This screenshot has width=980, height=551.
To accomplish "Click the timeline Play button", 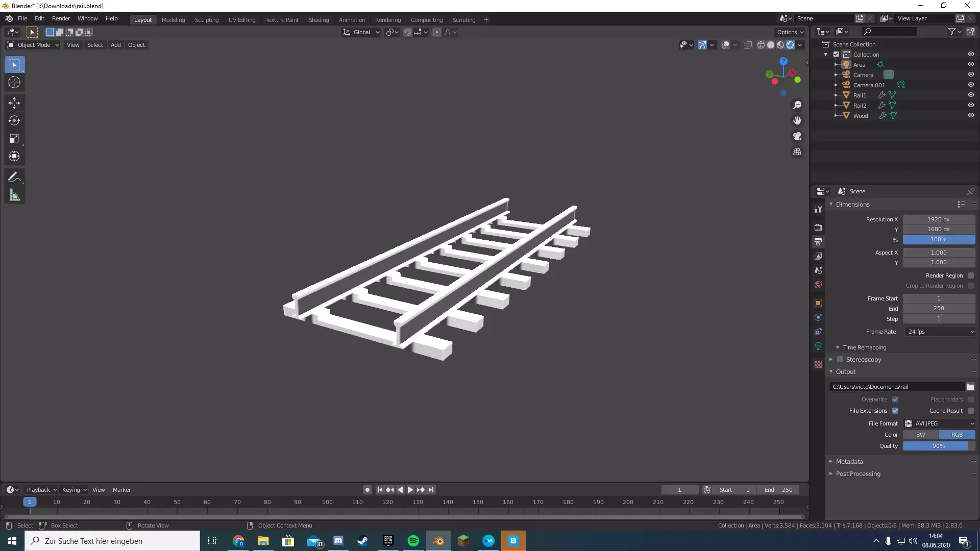I will click(410, 490).
